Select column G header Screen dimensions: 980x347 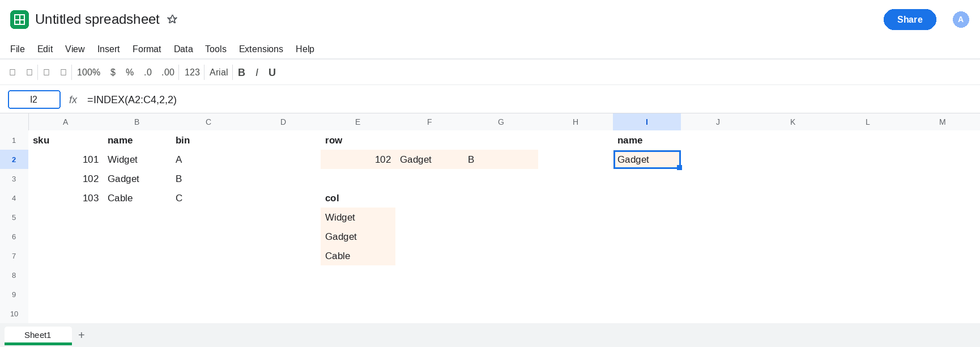pos(501,122)
